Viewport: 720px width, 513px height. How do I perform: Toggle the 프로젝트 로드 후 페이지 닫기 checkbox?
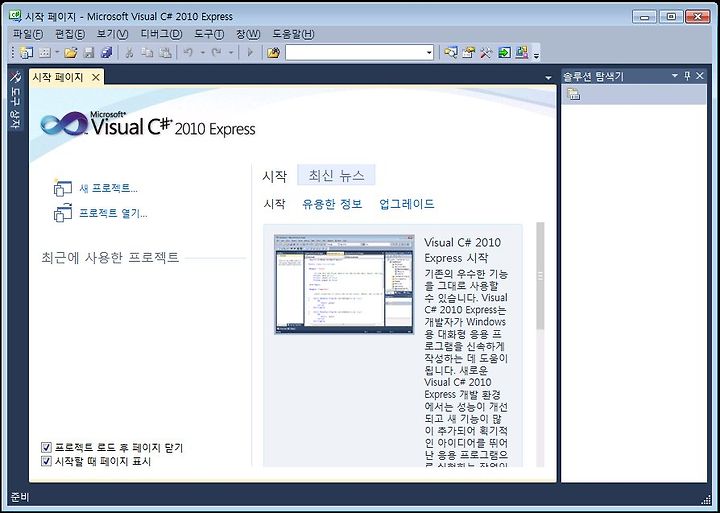pyautogui.click(x=46, y=447)
